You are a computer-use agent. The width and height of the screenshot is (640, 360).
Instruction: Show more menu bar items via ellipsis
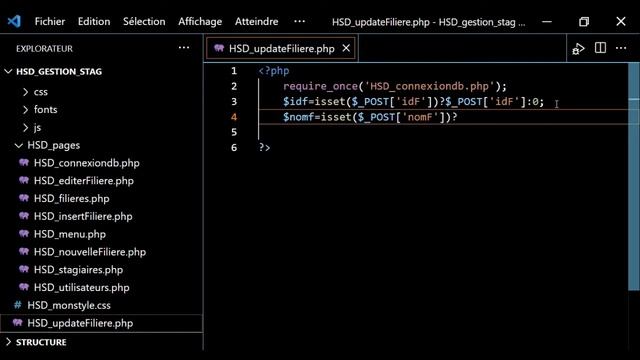299,22
